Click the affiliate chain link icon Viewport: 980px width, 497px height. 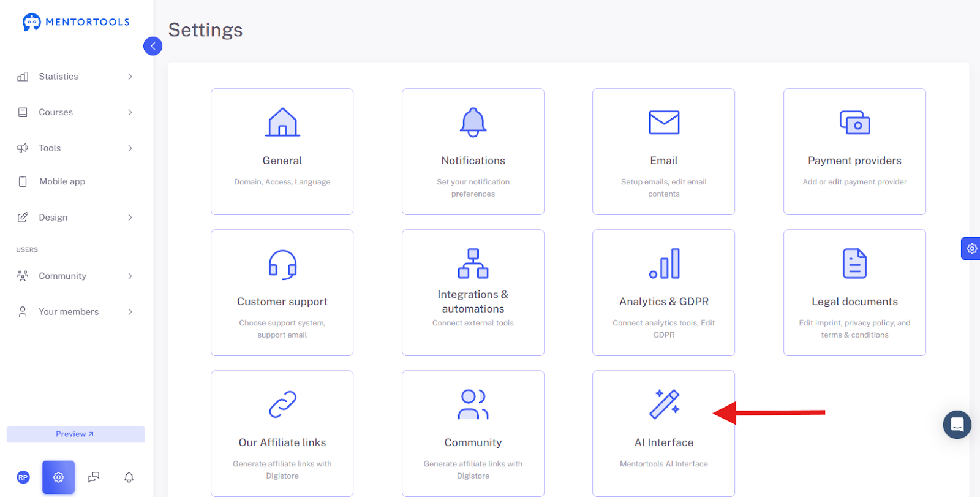pyautogui.click(x=282, y=404)
